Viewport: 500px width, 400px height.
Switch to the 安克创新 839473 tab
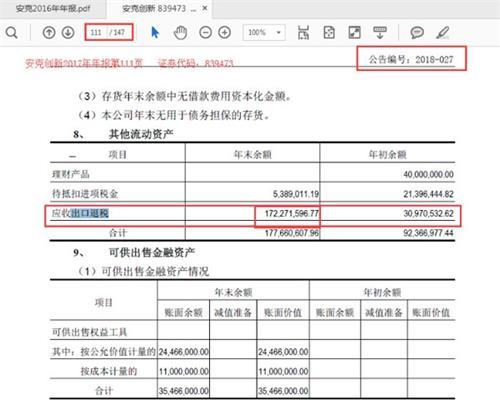154,9
